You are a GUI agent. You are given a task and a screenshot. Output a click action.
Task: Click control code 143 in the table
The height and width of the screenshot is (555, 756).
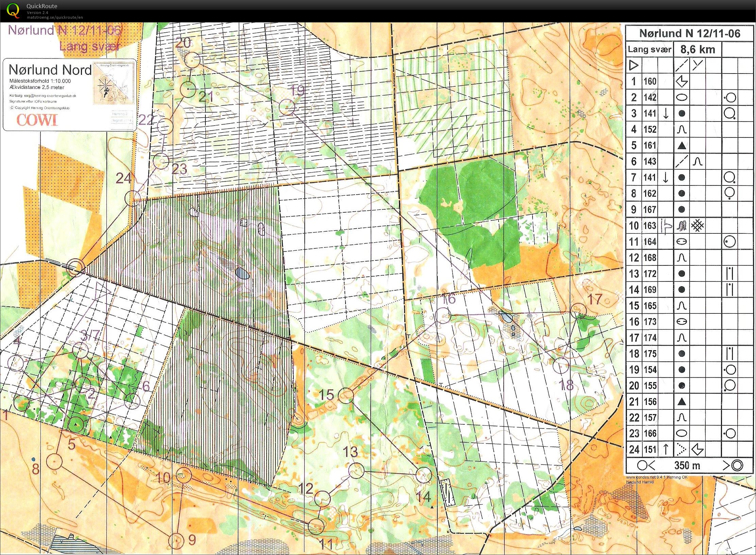point(650,161)
